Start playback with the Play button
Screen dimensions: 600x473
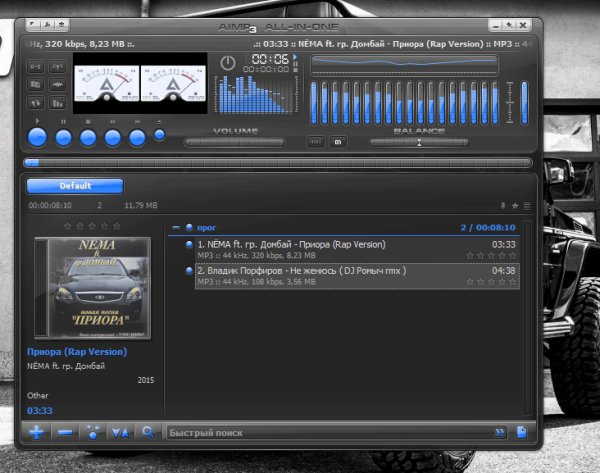click(38, 137)
